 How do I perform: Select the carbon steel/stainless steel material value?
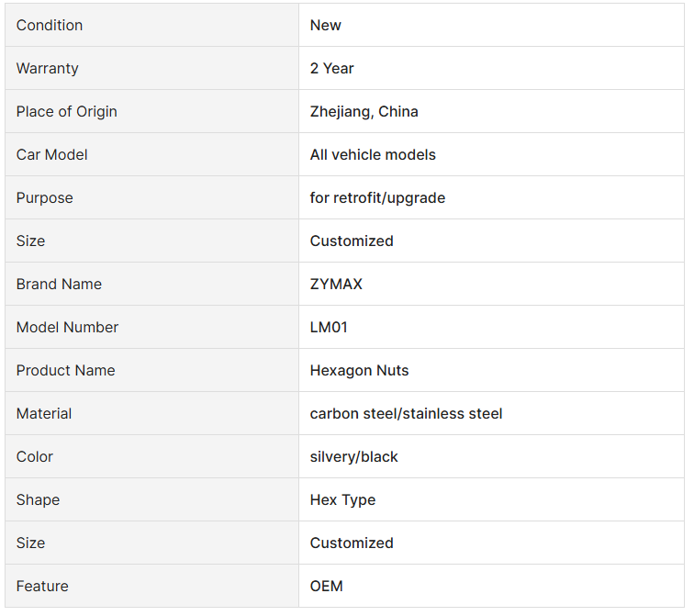pos(407,413)
